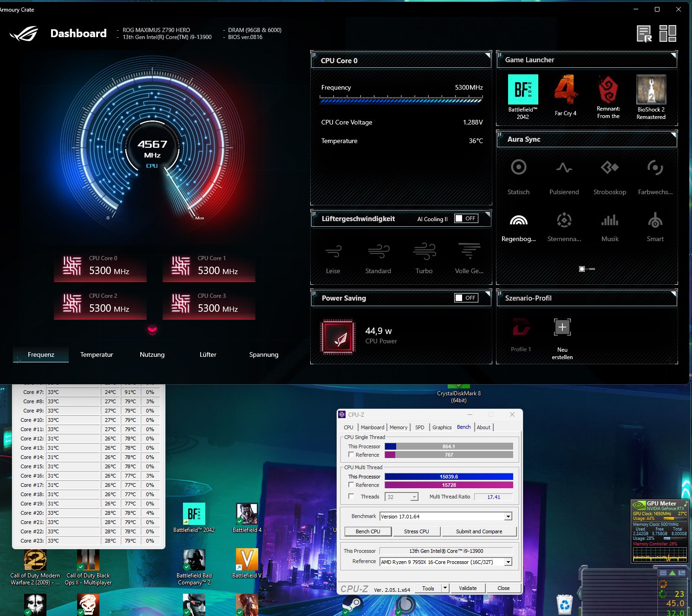Open Mainboard tab in CPU-Z

(372, 427)
